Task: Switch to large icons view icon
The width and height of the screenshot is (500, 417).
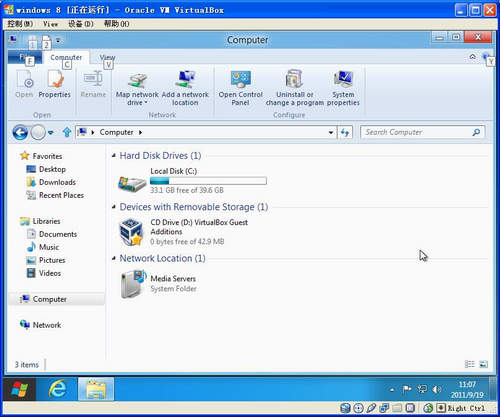Action: [483, 364]
